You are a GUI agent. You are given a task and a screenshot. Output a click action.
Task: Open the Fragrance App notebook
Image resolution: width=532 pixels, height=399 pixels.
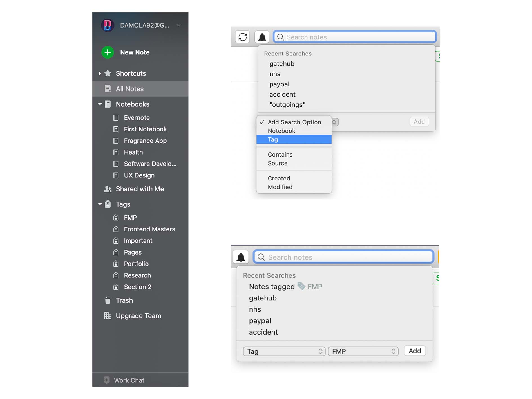tap(145, 141)
